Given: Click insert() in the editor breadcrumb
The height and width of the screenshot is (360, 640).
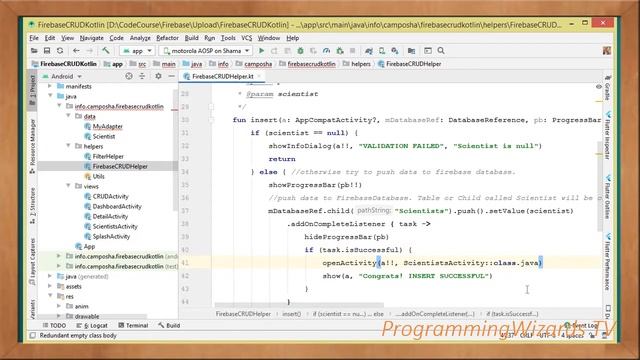Looking at the screenshot, I should [291, 314].
